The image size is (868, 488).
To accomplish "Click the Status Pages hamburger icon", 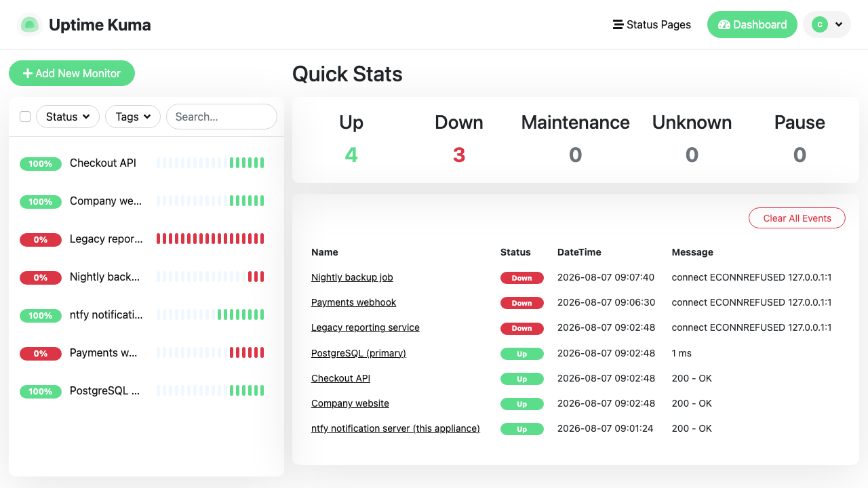I will [618, 24].
